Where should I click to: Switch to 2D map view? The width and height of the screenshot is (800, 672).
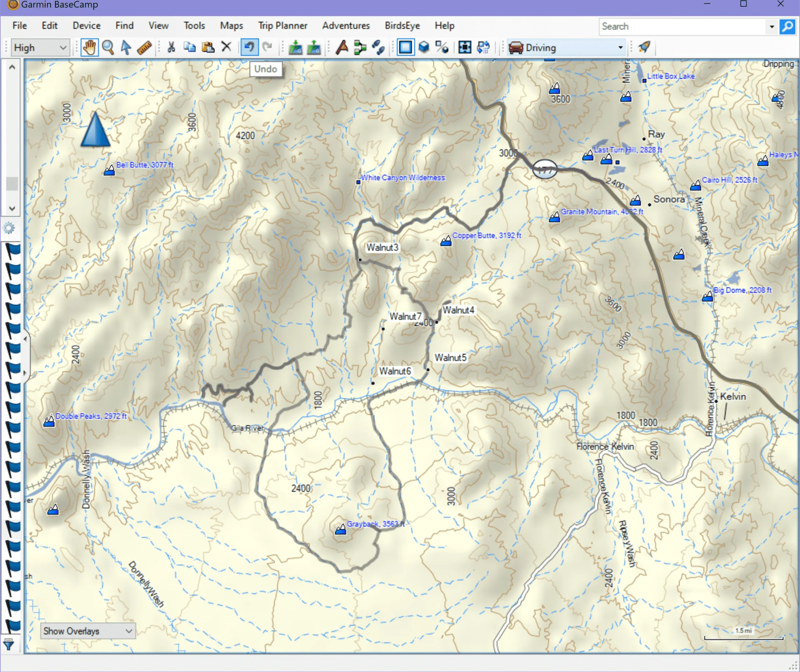[x=405, y=47]
